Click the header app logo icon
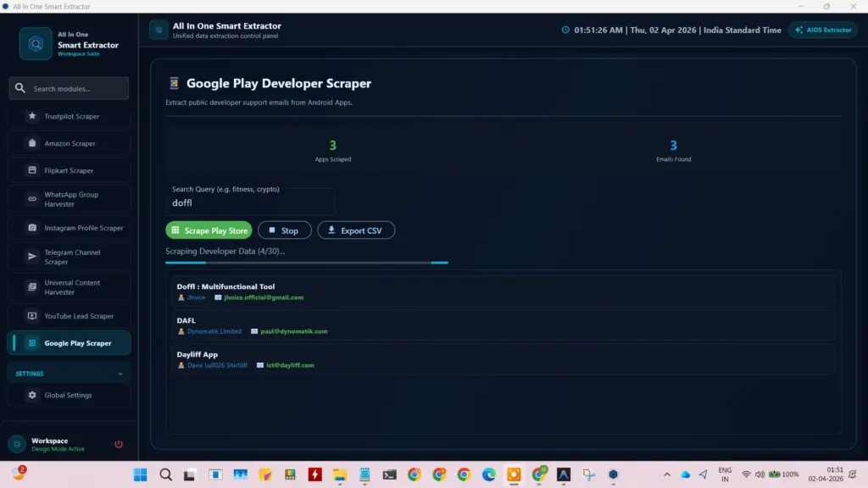 [159, 30]
